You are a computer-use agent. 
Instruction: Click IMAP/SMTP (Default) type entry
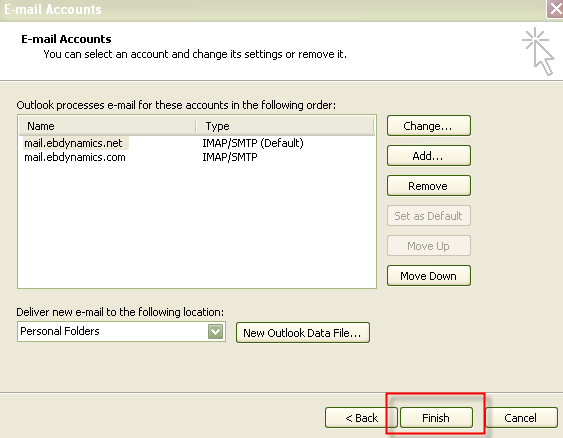(253, 143)
